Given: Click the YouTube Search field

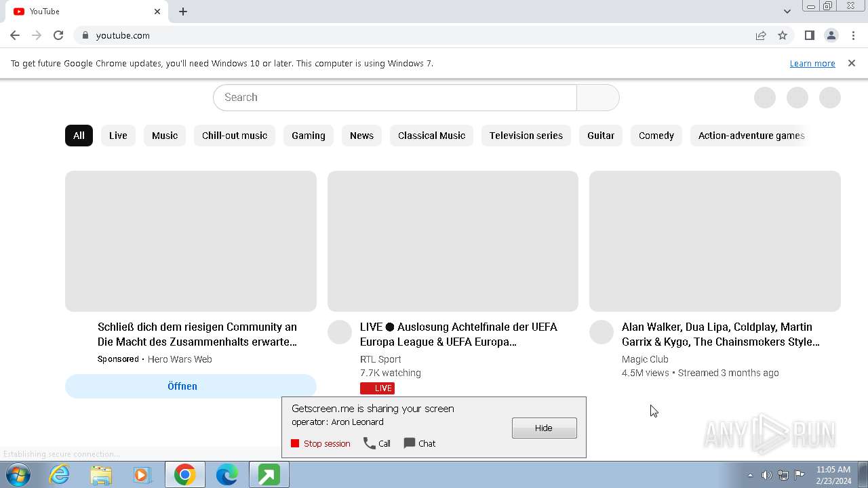Looking at the screenshot, I should tap(395, 98).
